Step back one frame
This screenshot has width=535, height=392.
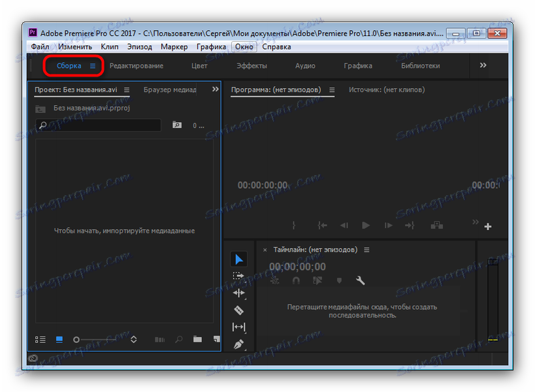(344, 225)
